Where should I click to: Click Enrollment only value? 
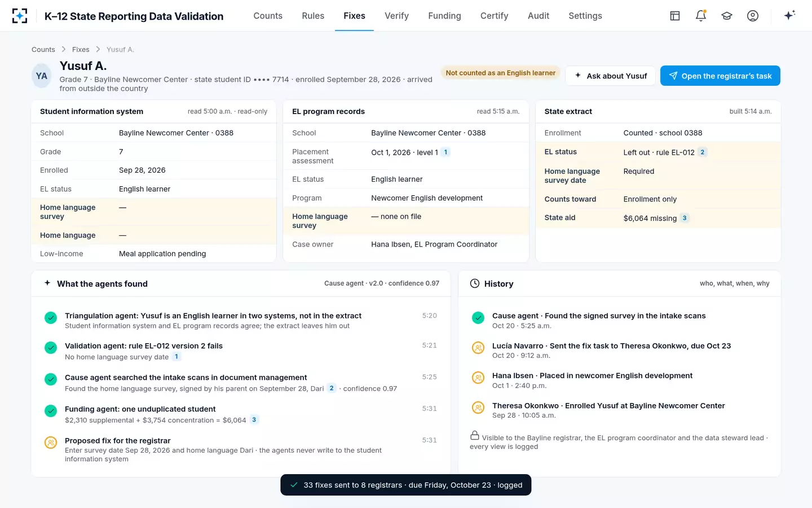click(650, 199)
